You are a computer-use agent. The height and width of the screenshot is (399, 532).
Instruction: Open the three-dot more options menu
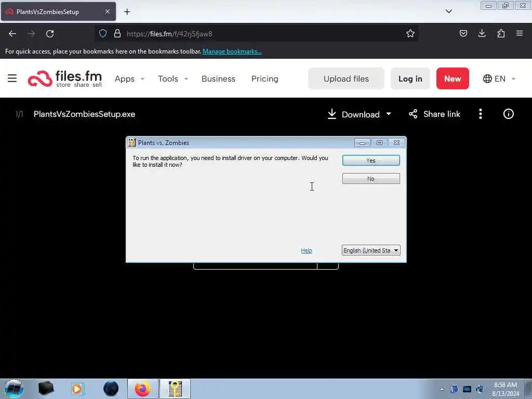481,114
